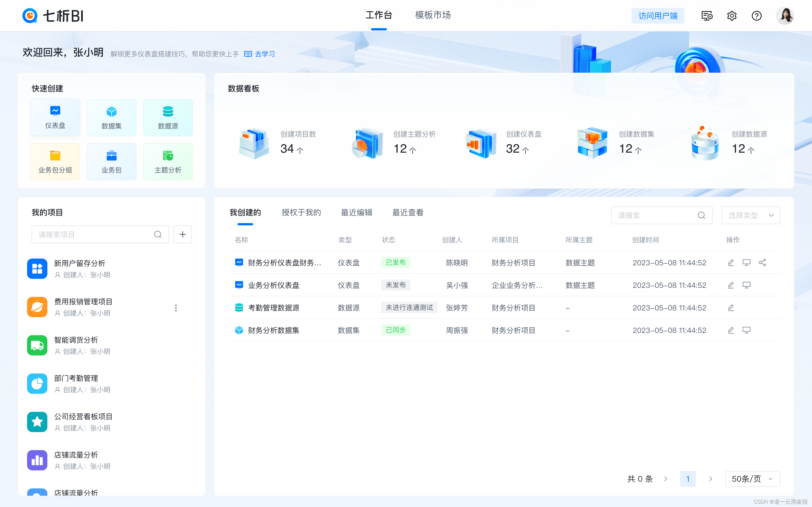Go to next page with pagination arrow
812x507 pixels.
click(710, 479)
